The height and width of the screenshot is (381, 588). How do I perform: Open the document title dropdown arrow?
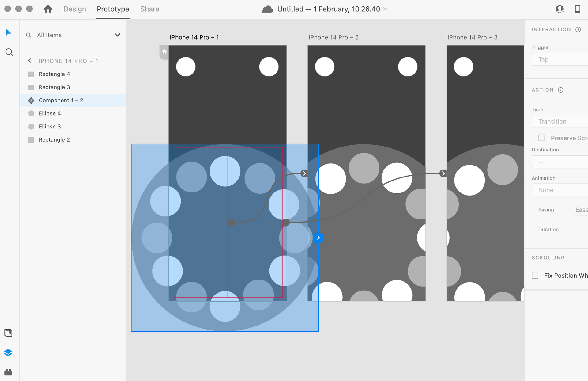pos(386,9)
